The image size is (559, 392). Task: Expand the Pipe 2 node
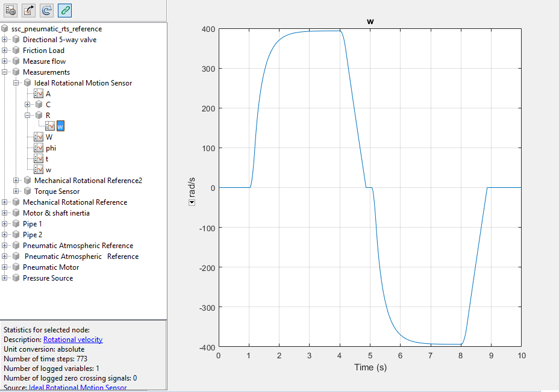tap(4, 234)
